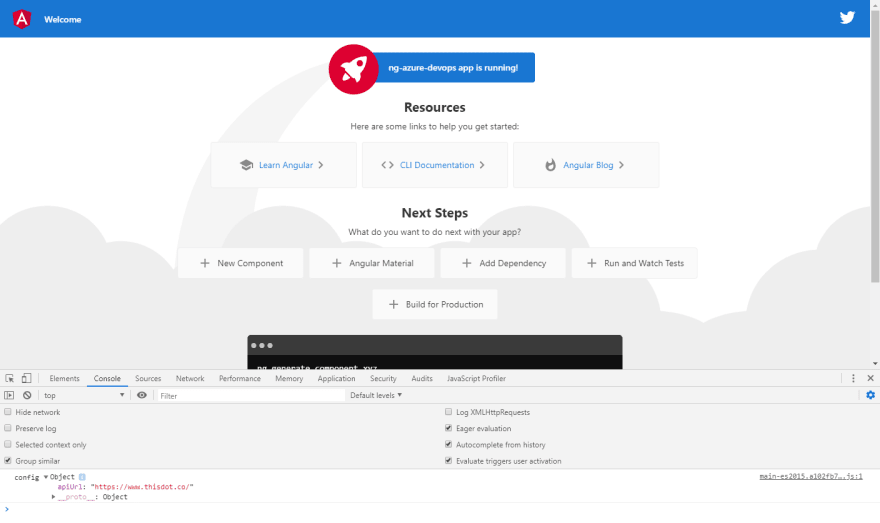Select the Build for Production card

click(x=435, y=304)
